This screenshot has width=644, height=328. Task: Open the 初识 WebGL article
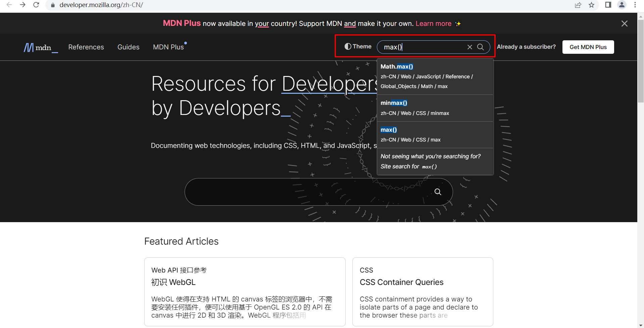pos(174,282)
